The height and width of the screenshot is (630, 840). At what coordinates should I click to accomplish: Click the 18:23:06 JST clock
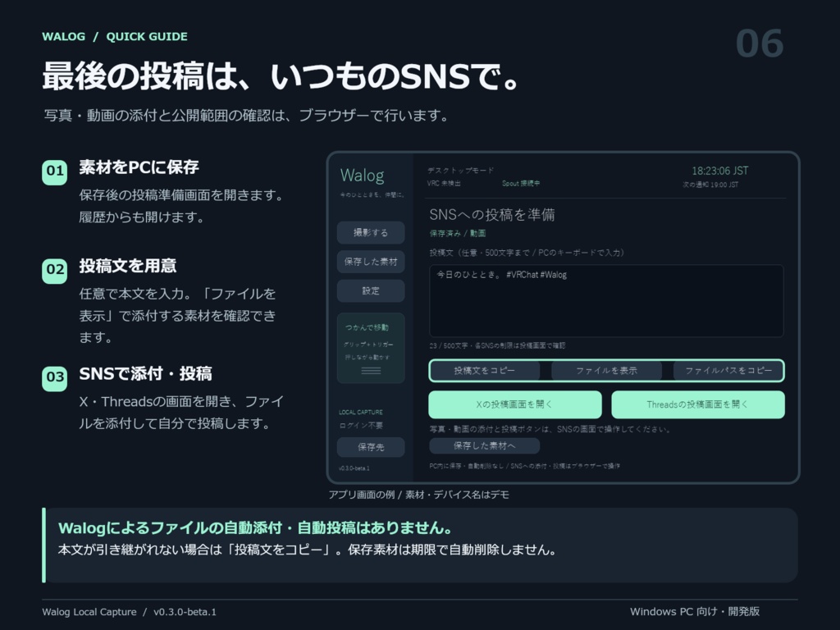point(720,171)
